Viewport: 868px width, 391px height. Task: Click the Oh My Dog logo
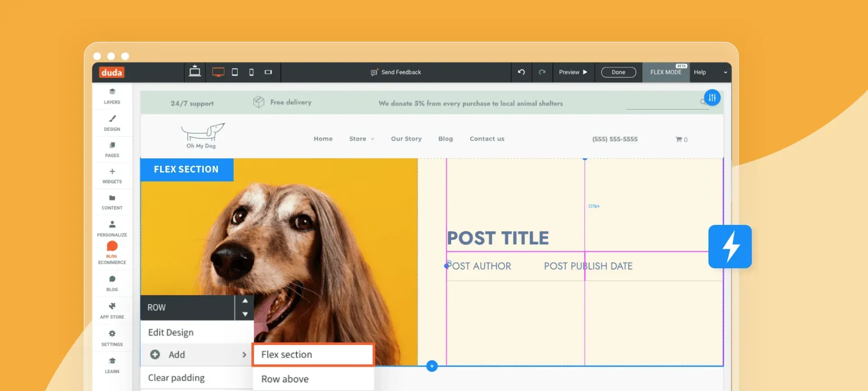coord(202,136)
